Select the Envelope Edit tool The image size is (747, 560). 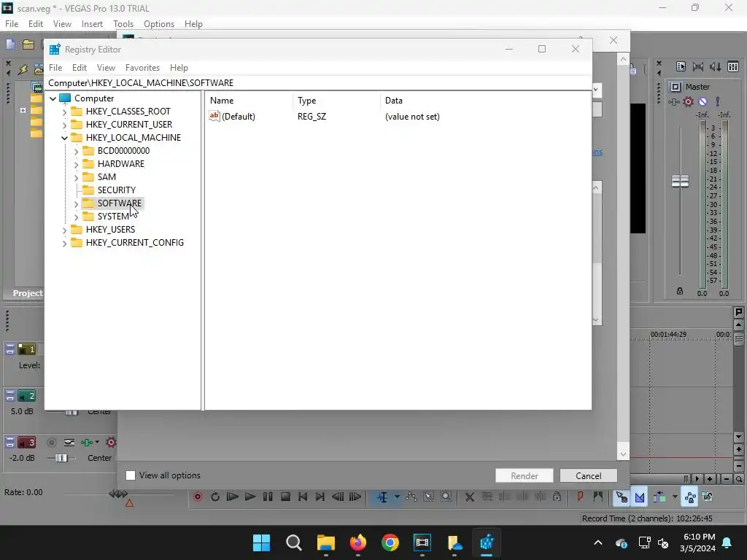point(411,497)
